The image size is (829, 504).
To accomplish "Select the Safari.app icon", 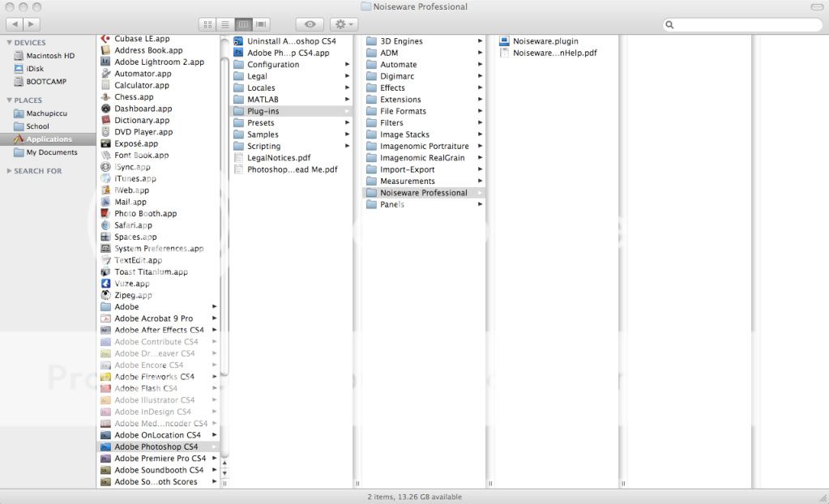I will click(x=105, y=224).
